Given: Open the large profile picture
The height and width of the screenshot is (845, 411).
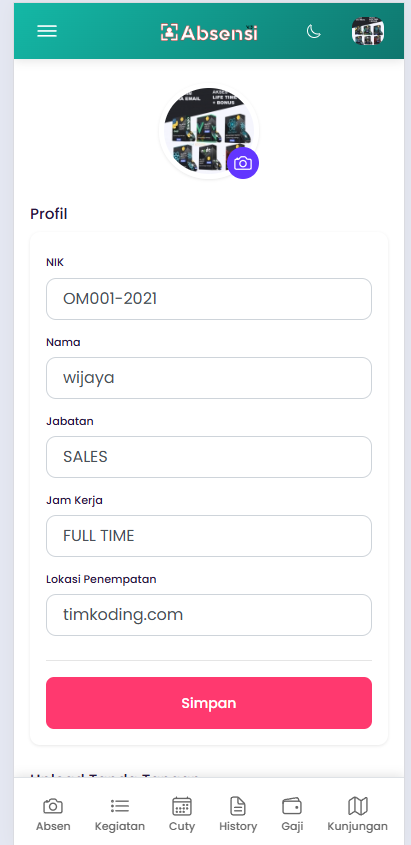Looking at the screenshot, I should (209, 131).
